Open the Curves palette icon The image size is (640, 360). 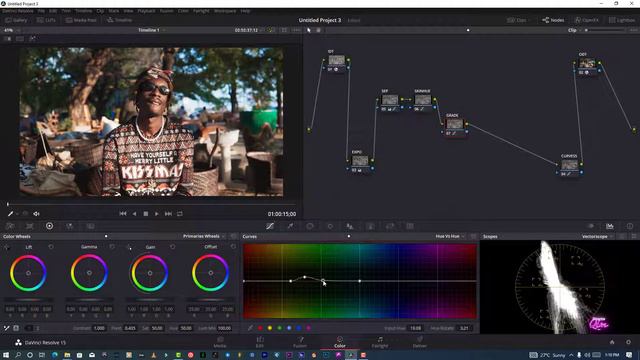[x=270, y=226]
